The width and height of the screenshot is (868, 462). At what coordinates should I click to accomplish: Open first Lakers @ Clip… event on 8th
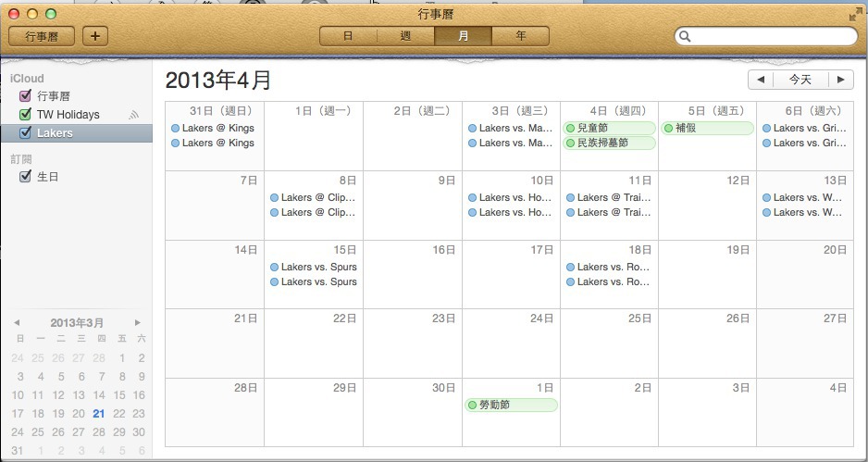coord(313,198)
